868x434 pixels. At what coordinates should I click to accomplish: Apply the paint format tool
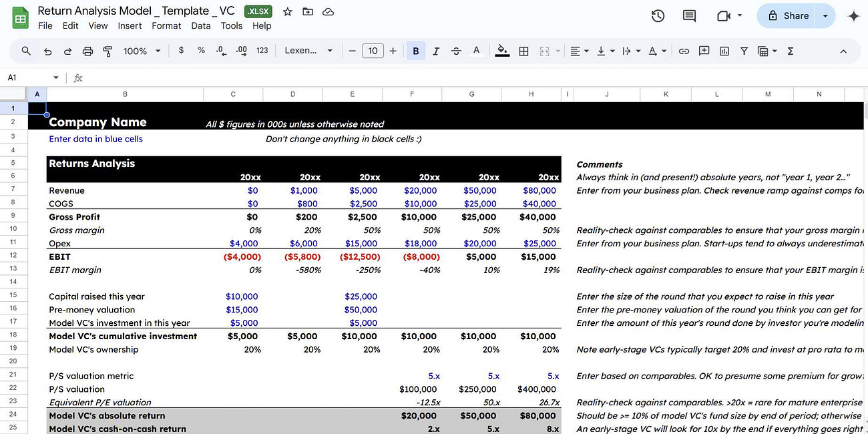107,50
